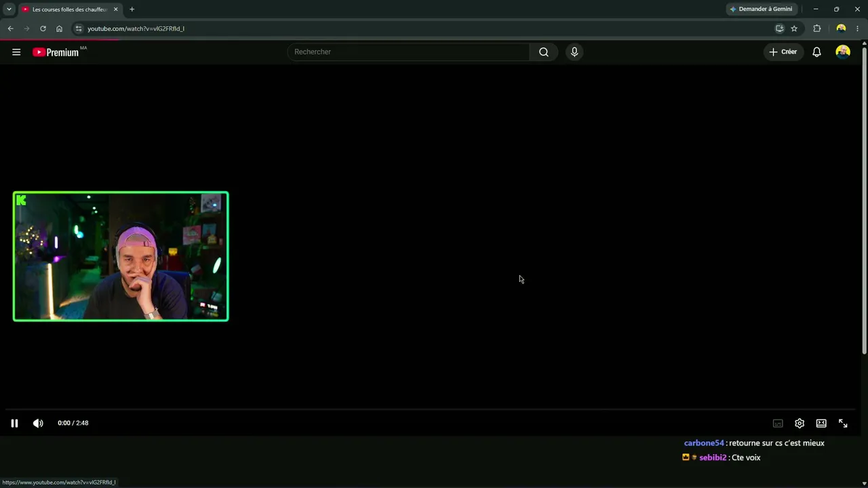
Task: Go back in browser history
Action: 10,28
